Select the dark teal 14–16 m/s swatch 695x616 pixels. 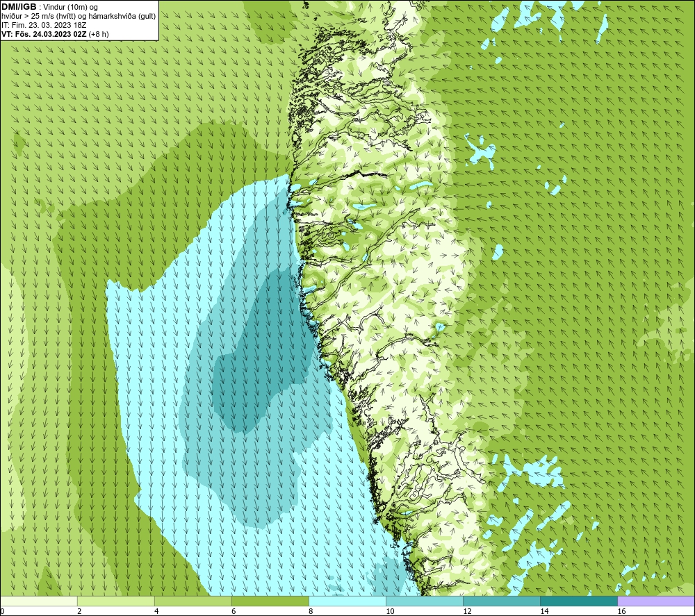578,601
